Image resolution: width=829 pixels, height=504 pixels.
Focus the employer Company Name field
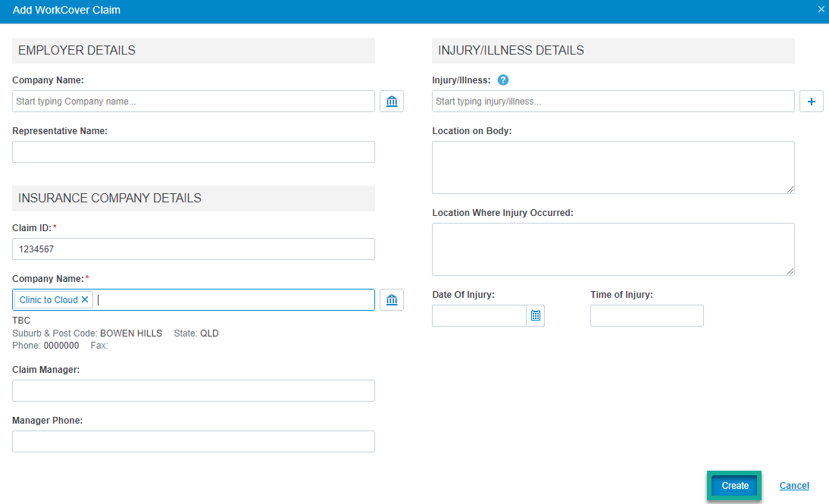click(x=193, y=101)
